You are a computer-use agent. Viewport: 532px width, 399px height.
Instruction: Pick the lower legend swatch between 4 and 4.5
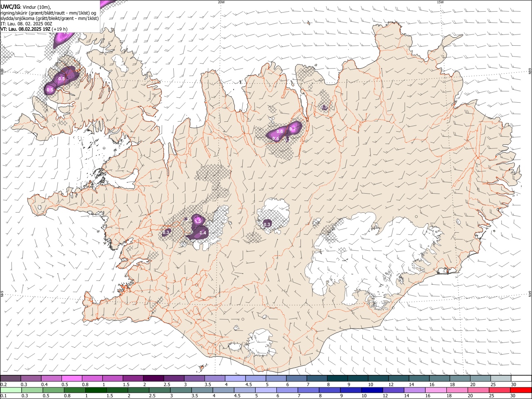224,390
